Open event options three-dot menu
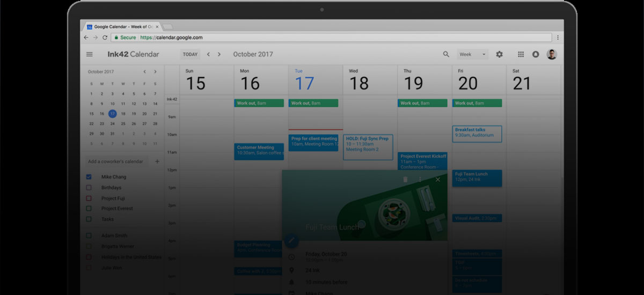Image resolution: width=644 pixels, height=295 pixels. (420, 180)
